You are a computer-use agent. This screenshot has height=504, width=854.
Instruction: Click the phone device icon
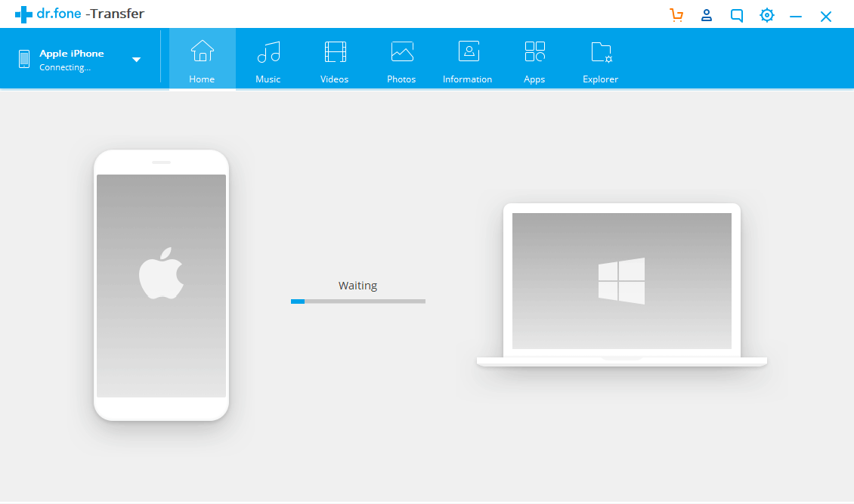(x=24, y=59)
